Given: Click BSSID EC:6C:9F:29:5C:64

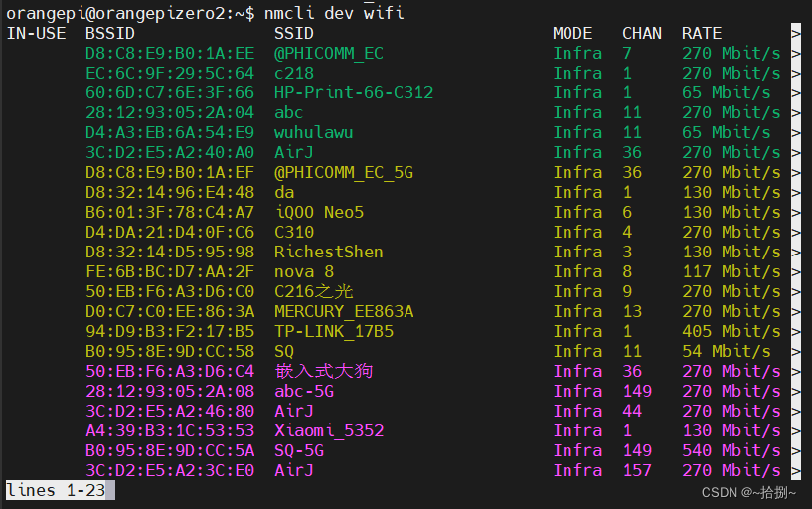Looking at the screenshot, I should pyautogui.click(x=170, y=73).
